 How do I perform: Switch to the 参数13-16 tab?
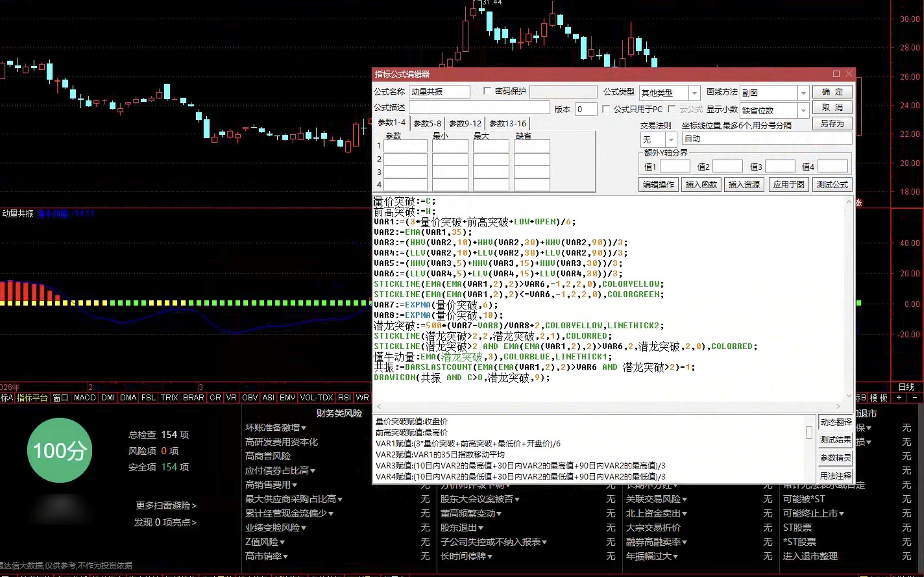point(507,123)
